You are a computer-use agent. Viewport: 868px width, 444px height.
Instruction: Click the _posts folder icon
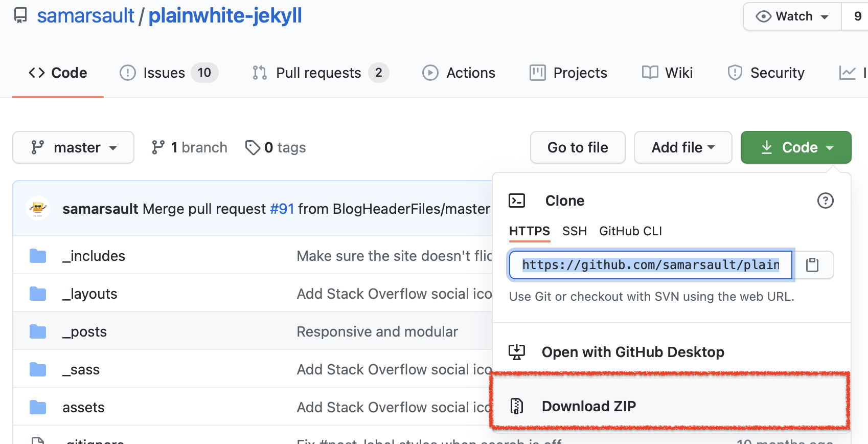click(x=38, y=331)
